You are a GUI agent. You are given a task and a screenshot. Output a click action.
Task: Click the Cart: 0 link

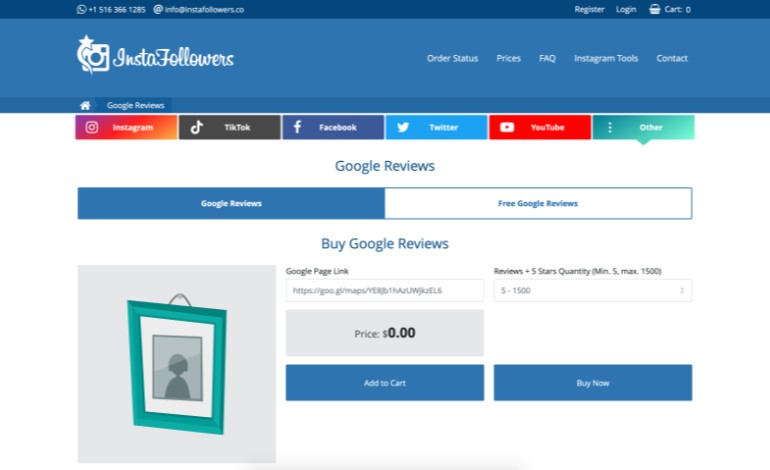(678, 9)
